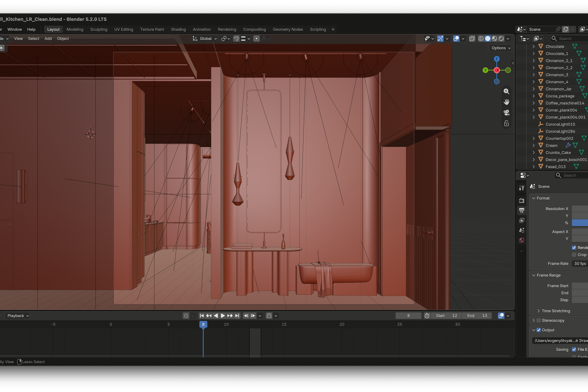Open Global transform orientation dropdown

tap(204, 39)
